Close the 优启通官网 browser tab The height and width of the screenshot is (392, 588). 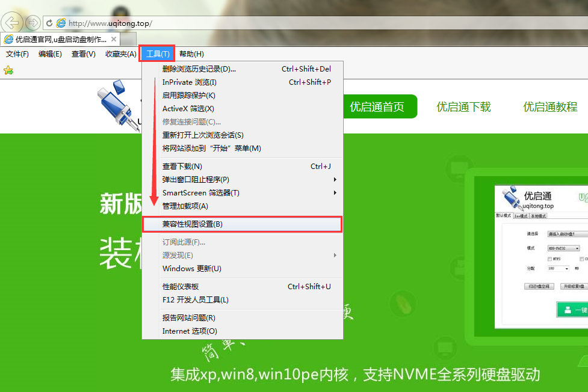click(x=114, y=39)
